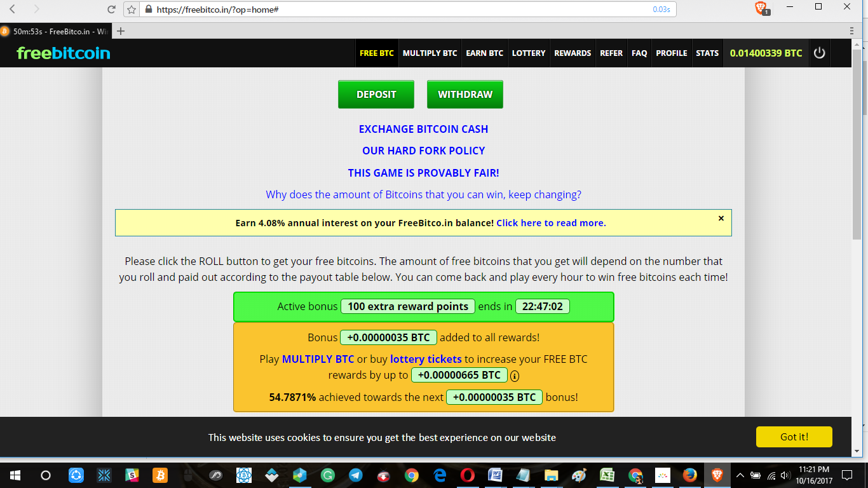Open Microsoft Word from the taskbar
The width and height of the screenshot is (868, 488).
click(495, 475)
